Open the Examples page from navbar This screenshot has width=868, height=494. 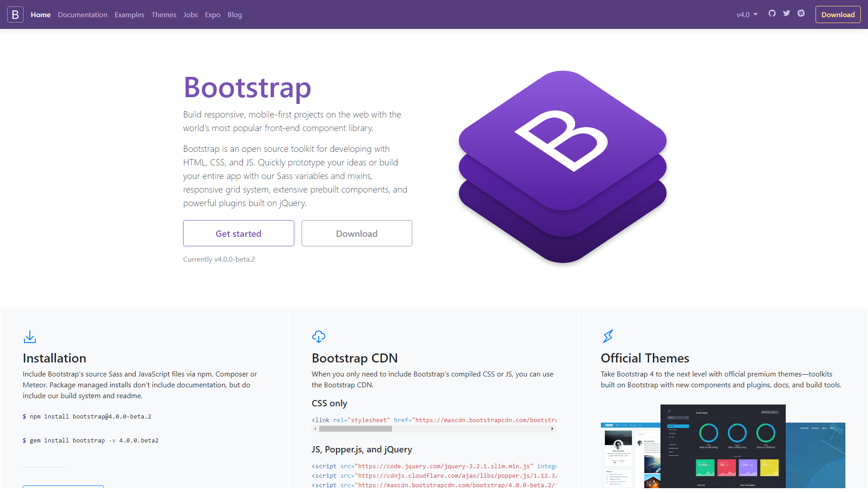129,14
